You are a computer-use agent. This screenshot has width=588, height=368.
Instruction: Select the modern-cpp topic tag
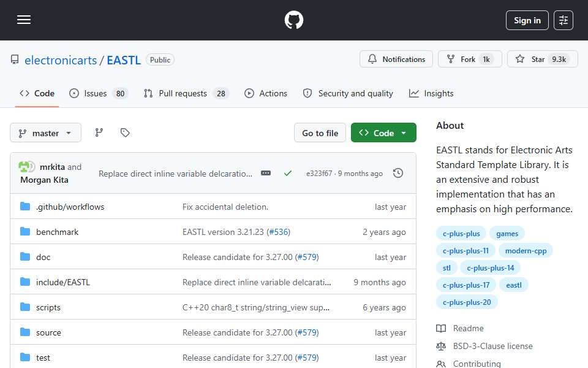coord(526,251)
